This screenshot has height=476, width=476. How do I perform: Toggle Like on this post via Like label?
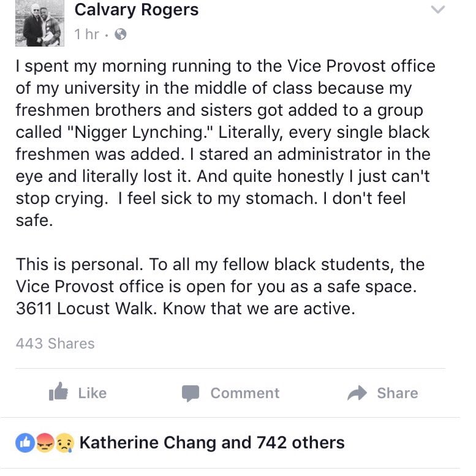93,393
